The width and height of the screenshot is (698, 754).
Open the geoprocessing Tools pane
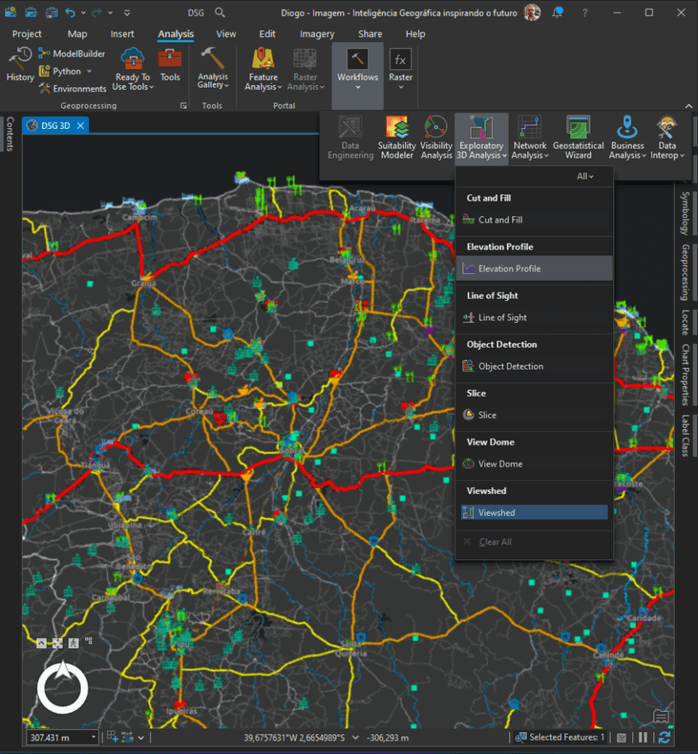(170, 63)
